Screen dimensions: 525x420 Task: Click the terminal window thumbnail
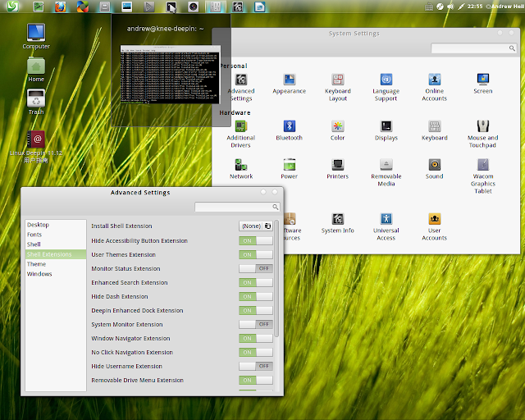[169, 75]
